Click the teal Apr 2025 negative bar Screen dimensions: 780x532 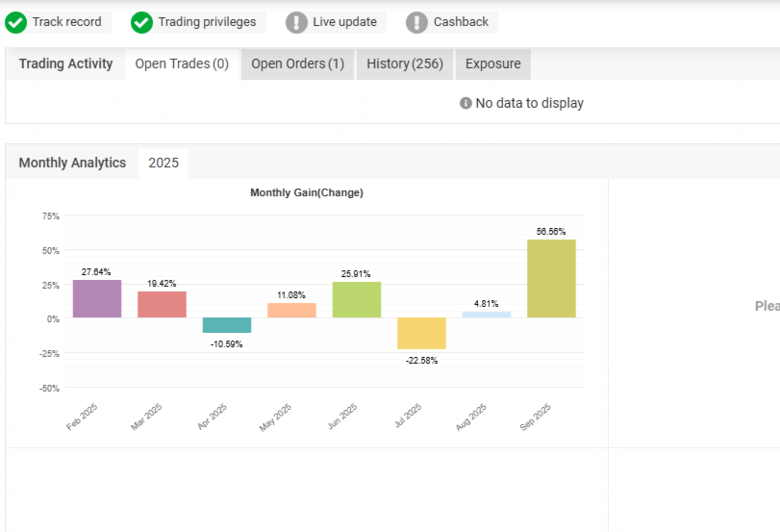(227, 325)
